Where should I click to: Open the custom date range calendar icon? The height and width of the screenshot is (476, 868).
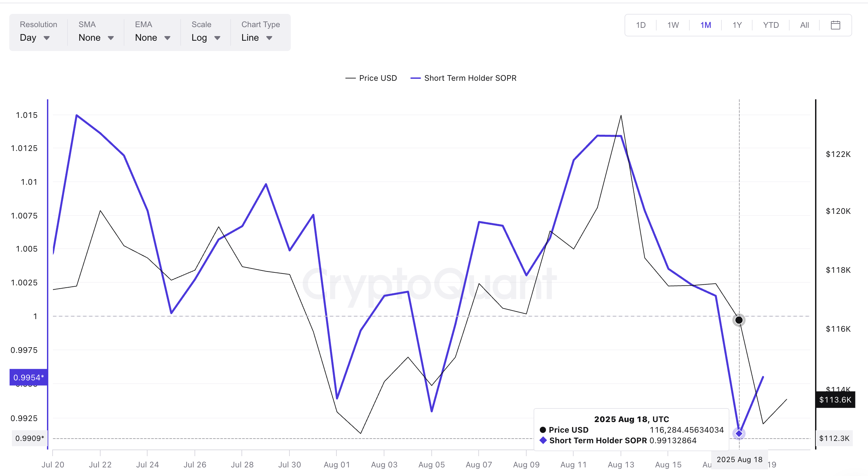pyautogui.click(x=835, y=24)
